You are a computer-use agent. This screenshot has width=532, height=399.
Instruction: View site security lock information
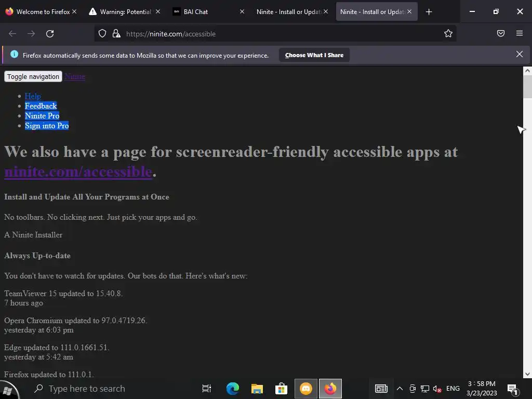pos(116,34)
